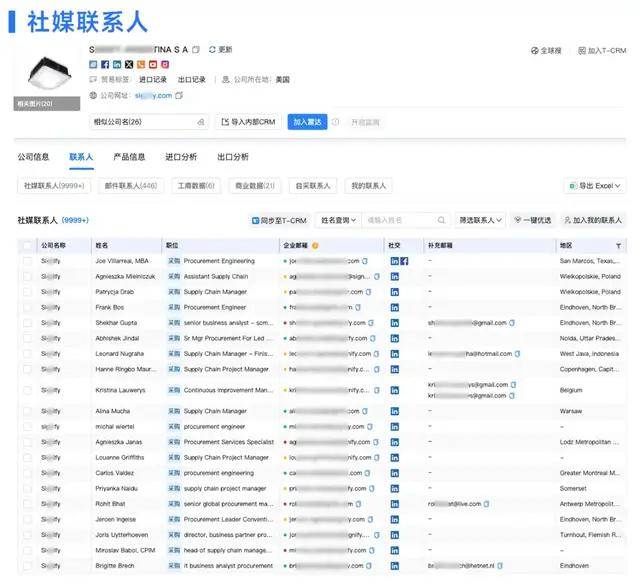Check the row checkbox for Miroslav Babol
Image resolution: width=640 pixels, height=583 pixels.
27,550
